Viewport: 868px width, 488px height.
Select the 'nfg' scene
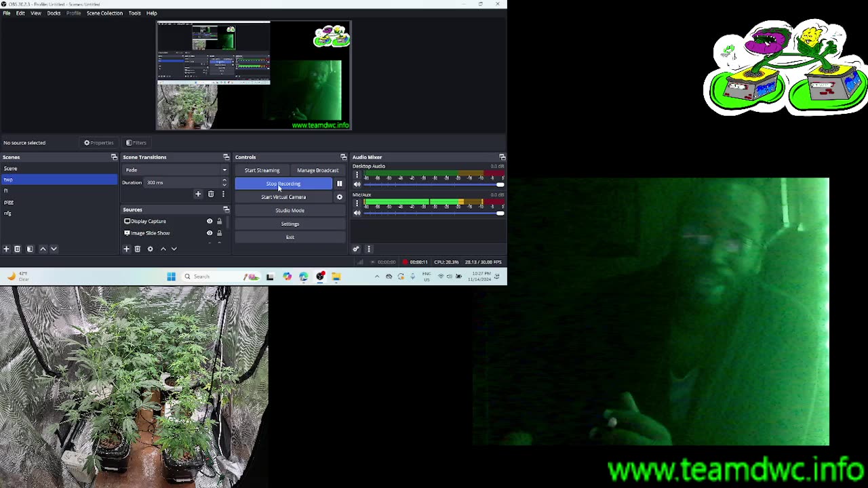pos(59,213)
